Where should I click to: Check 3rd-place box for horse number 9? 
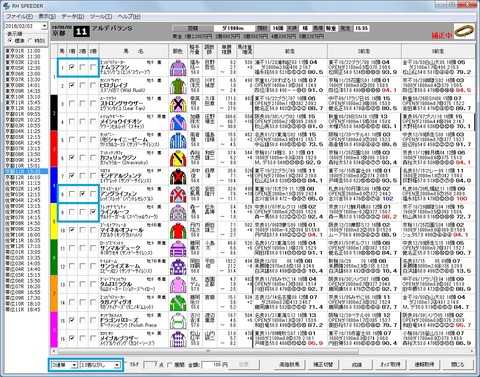[x=93, y=212]
